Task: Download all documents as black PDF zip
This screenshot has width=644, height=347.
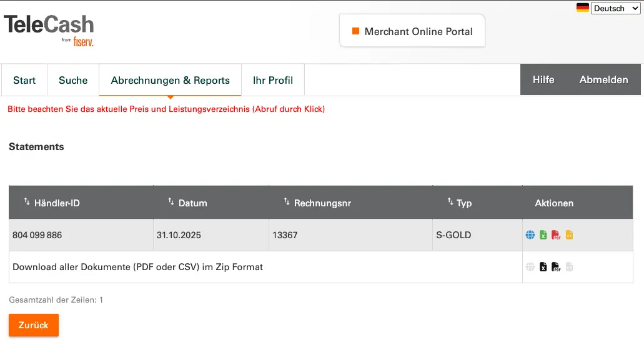Action: tap(556, 267)
